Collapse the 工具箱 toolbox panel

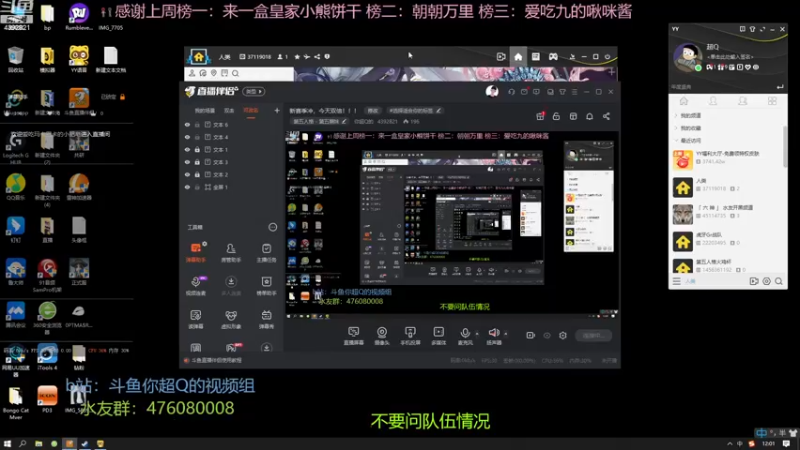pyautogui.click(x=272, y=227)
